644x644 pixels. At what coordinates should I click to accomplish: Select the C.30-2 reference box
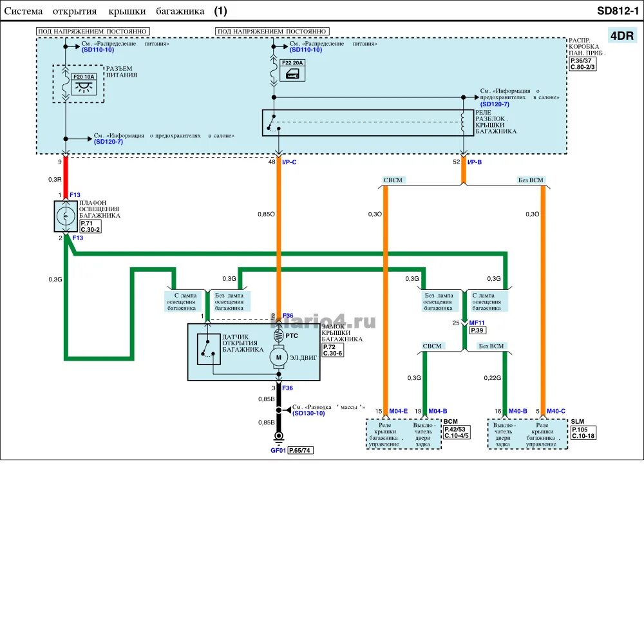pyautogui.click(x=90, y=230)
